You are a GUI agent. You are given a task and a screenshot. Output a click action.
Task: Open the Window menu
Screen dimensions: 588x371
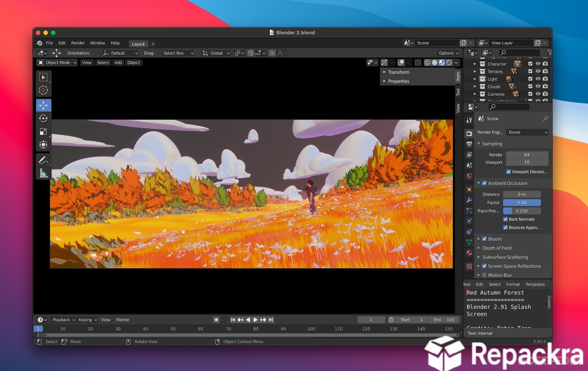click(97, 43)
